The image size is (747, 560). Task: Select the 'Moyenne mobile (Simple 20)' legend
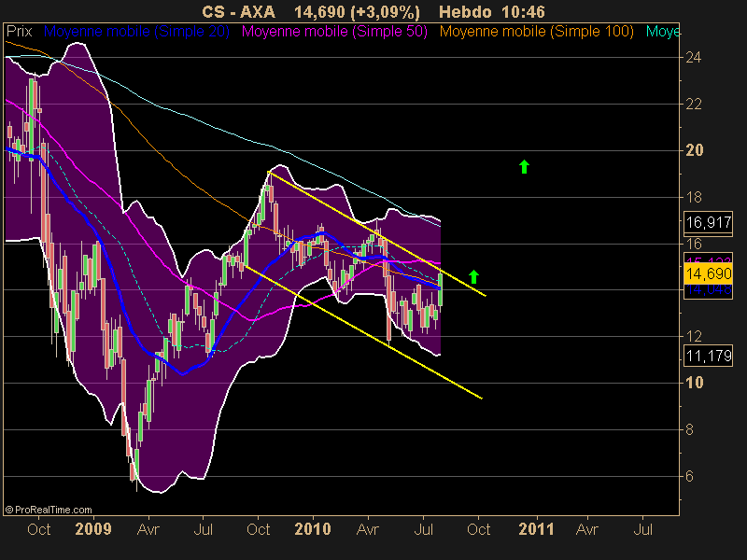[x=136, y=32]
